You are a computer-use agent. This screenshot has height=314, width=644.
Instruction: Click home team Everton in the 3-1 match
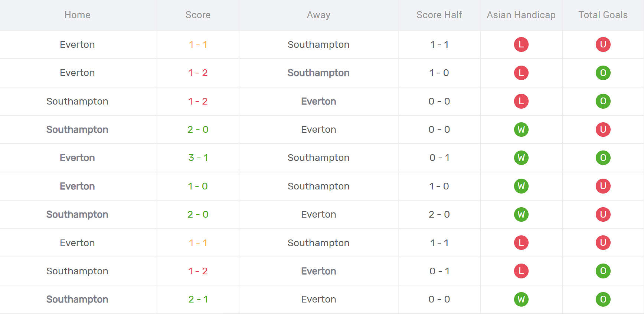click(77, 158)
